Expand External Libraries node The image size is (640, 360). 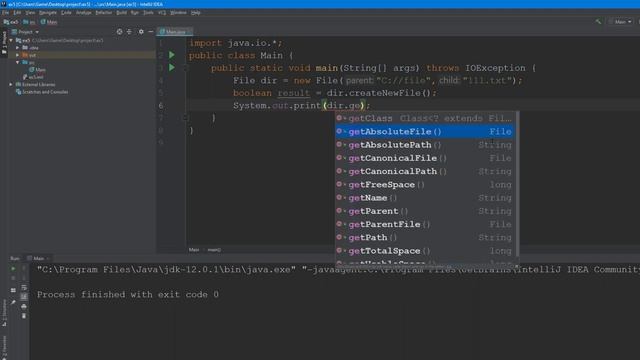tap(11, 84)
